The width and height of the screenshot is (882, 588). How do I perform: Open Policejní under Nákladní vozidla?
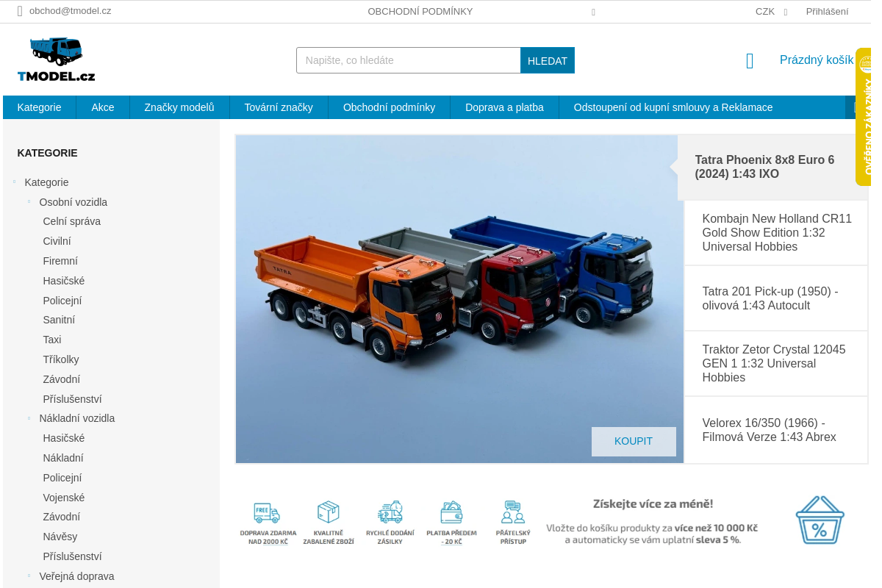(x=62, y=478)
